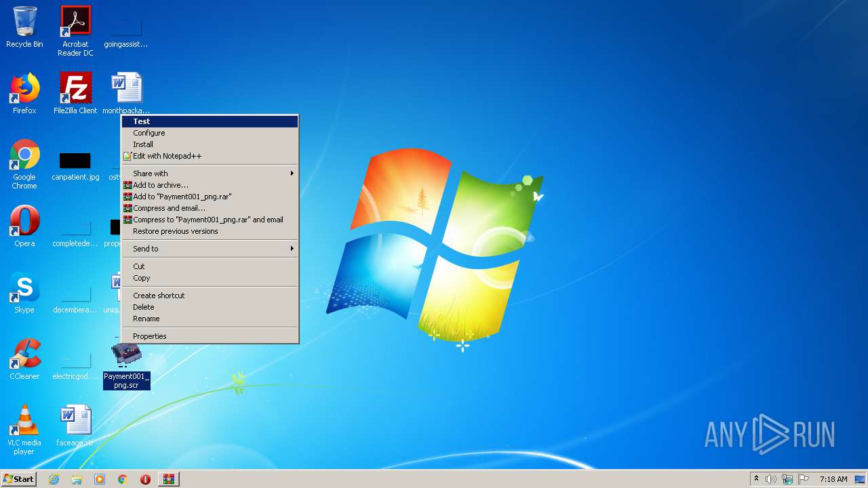Viewport: 868px width, 488px height.
Task: Choose Rename in the context menu
Action: point(210,319)
